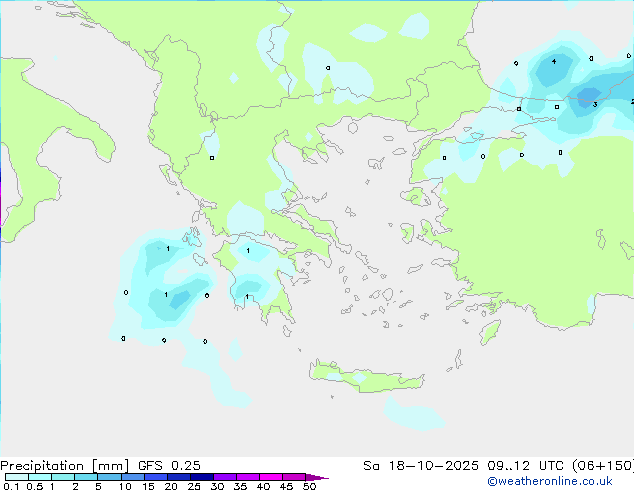Screen dimensions: 634x490
Task: Click the '(06+150)' forecast run label
Action: pyautogui.click(x=603, y=466)
